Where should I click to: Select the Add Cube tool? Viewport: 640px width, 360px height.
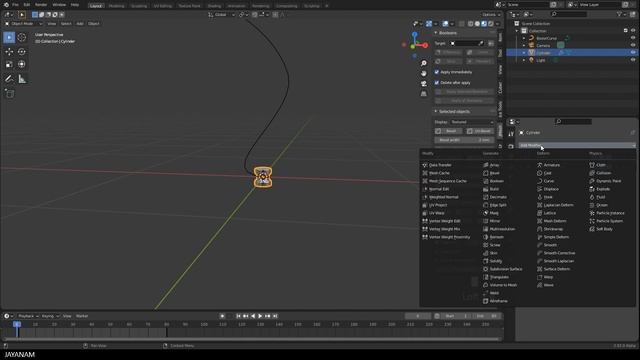tap(9, 94)
